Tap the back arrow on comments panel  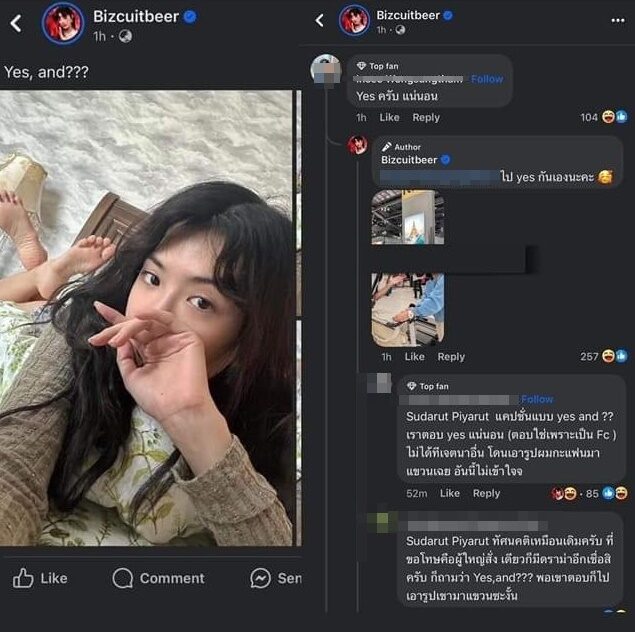(320, 20)
